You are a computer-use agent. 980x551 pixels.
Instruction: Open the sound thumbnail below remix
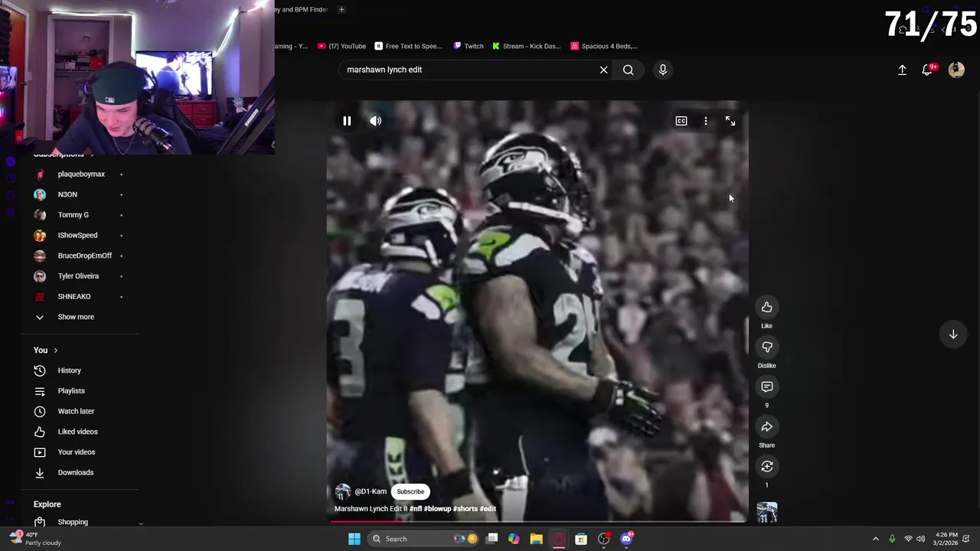[766, 512]
